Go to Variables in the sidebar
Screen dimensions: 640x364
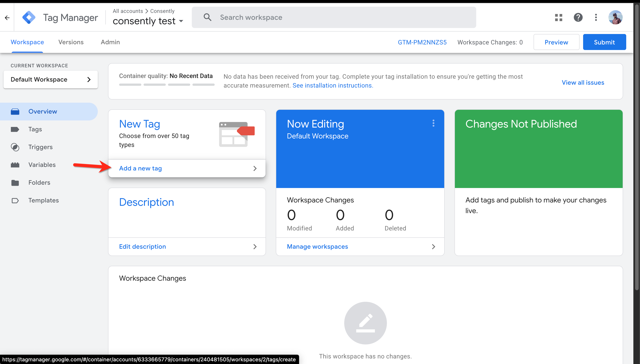(x=42, y=165)
